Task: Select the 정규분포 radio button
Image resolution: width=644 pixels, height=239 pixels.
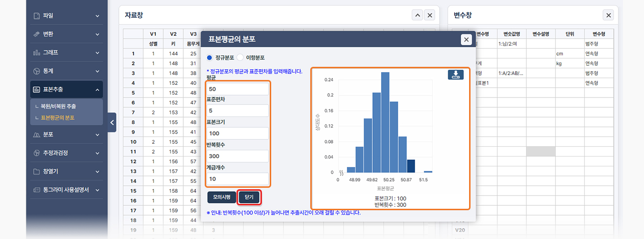Action: point(210,57)
